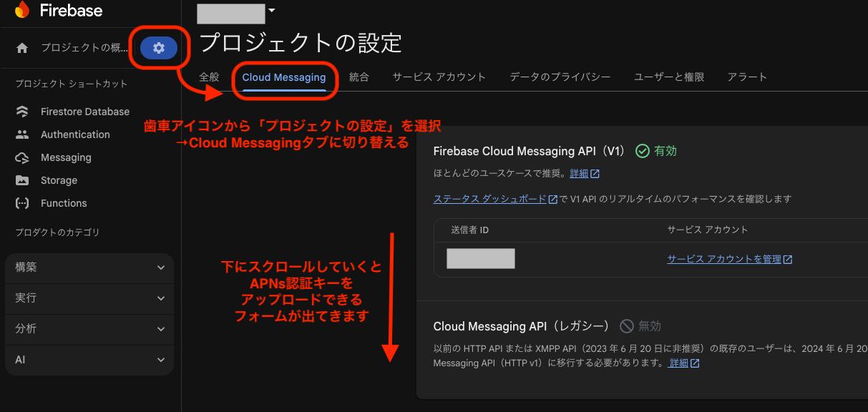Click the サービス アカウント column header

coord(708,230)
